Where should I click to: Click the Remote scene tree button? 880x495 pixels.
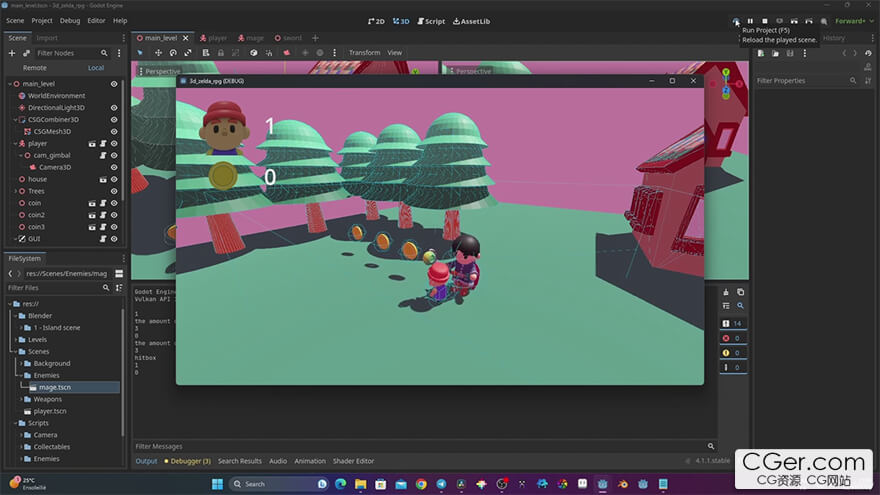(35, 68)
